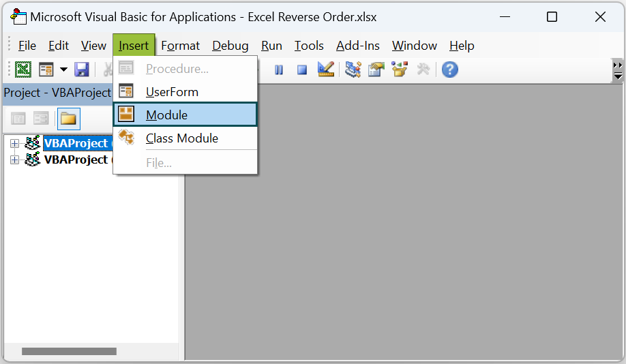Image resolution: width=626 pixels, height=364 pixels.
Task: Click the Module icon in the Insert menu
Action: (x=126, y=114)
